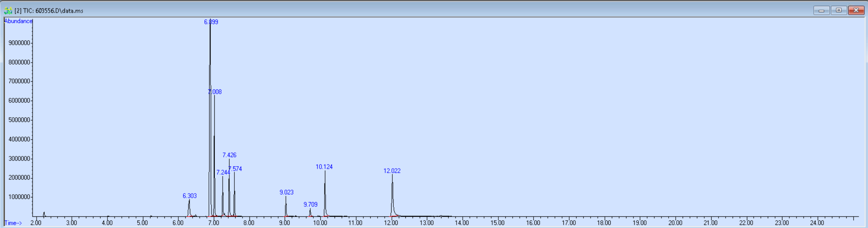
Task: Pick the small peak labeled 9.709
Action: pyautogui.click(x=310, y=204)
